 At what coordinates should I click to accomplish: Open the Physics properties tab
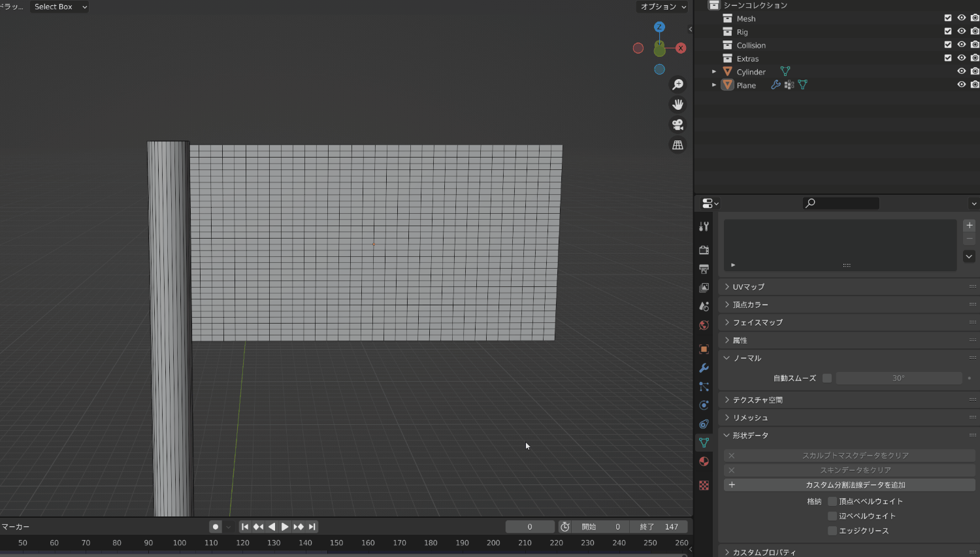click(x=704, y=405)
